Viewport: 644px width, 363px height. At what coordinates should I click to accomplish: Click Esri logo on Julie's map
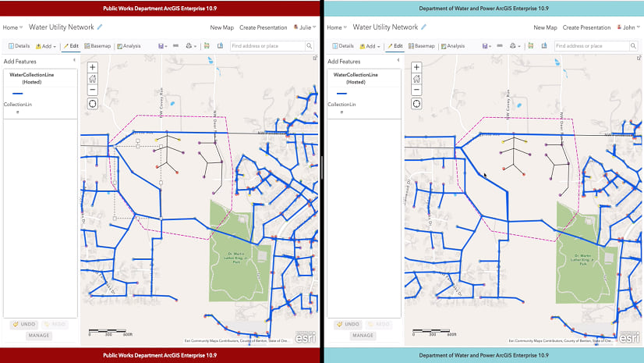(x=306, y=337)
